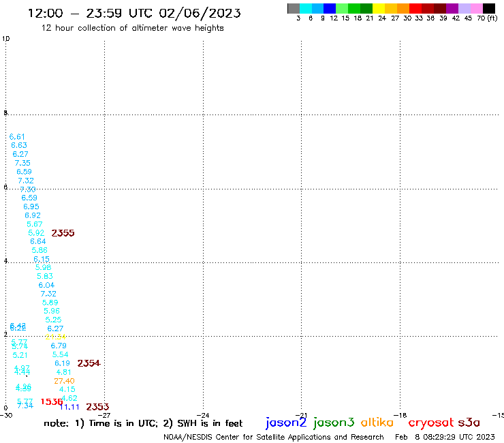Select the jason3 satellite label
This screenshot has height=443, width=504.
334,423
